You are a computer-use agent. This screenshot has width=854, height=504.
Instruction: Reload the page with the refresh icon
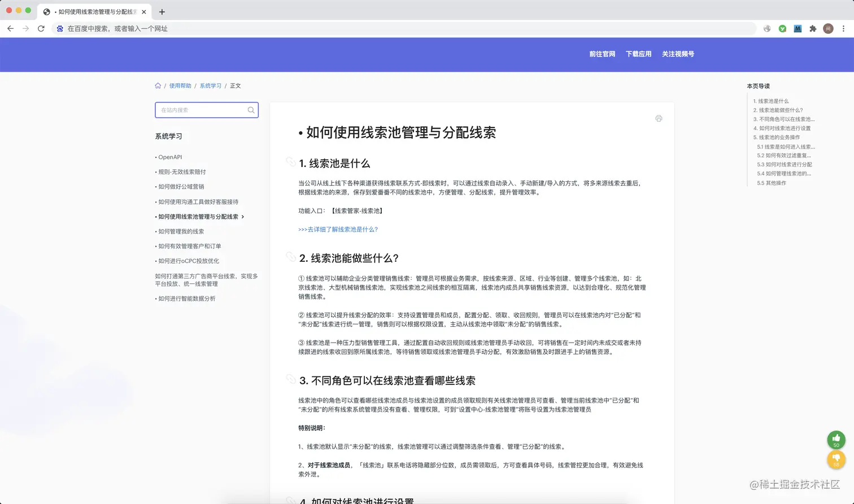[41, 29]
